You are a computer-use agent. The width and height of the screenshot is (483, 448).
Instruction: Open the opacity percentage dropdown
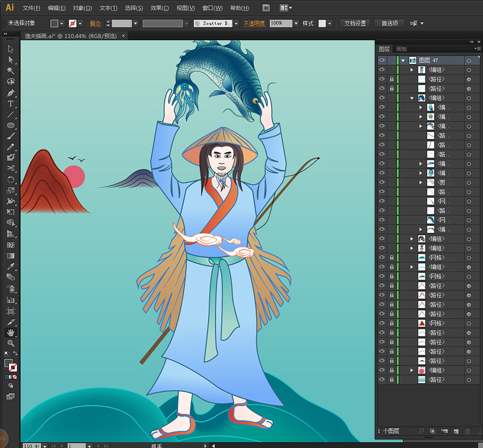click(296, 24)
